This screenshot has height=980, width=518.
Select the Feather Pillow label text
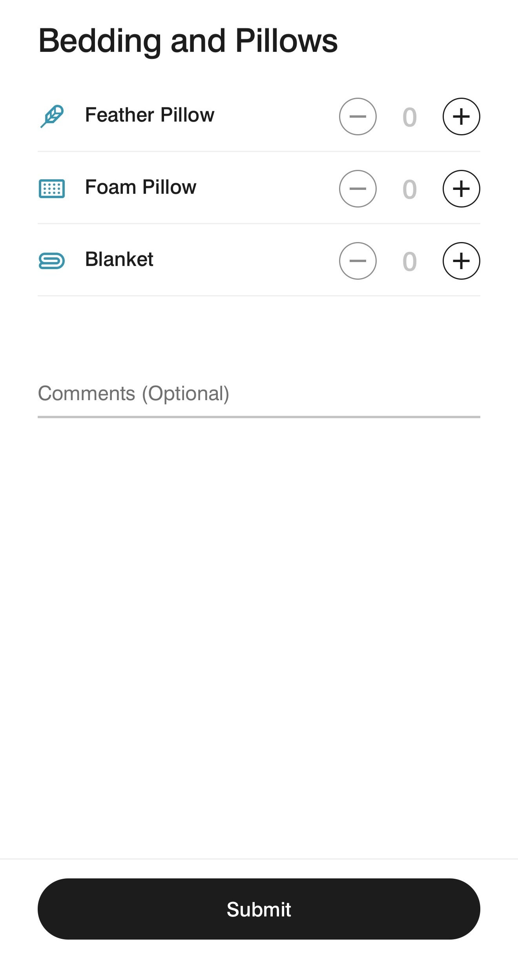pos(150,115)
